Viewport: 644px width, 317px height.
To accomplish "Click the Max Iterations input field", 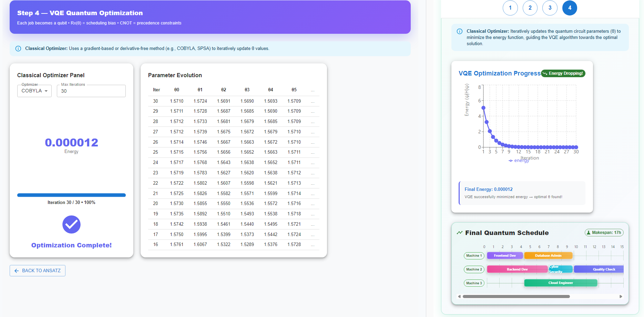I will coord(91,91).
